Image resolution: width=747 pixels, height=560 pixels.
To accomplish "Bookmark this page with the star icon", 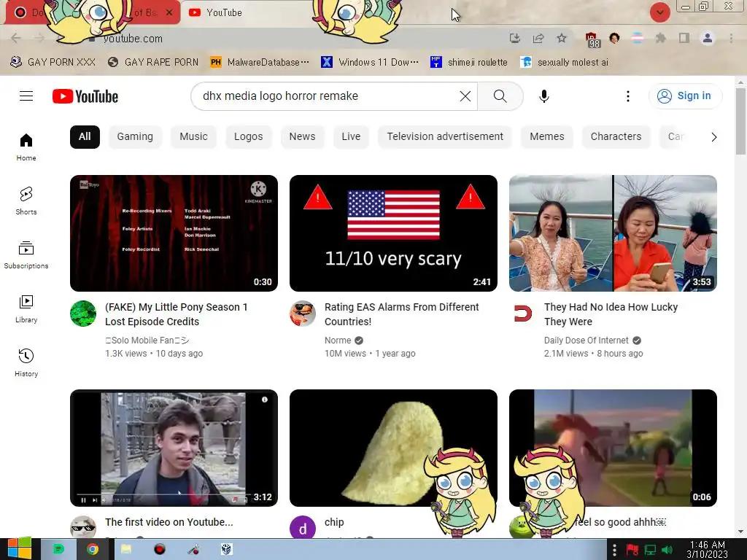I will pos(562,38).
